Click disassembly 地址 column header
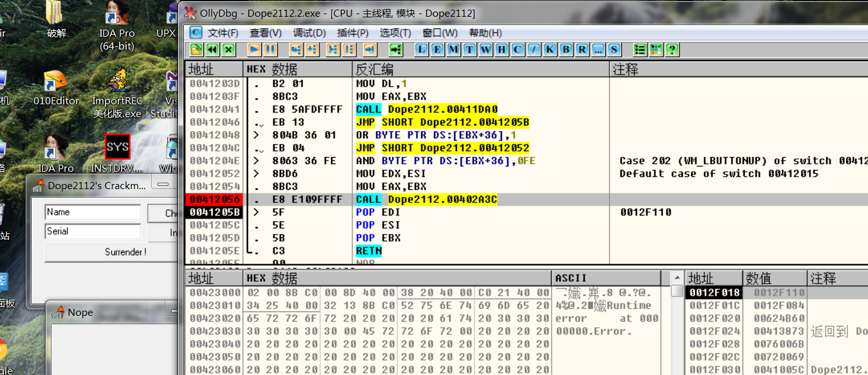 [213, 69]
